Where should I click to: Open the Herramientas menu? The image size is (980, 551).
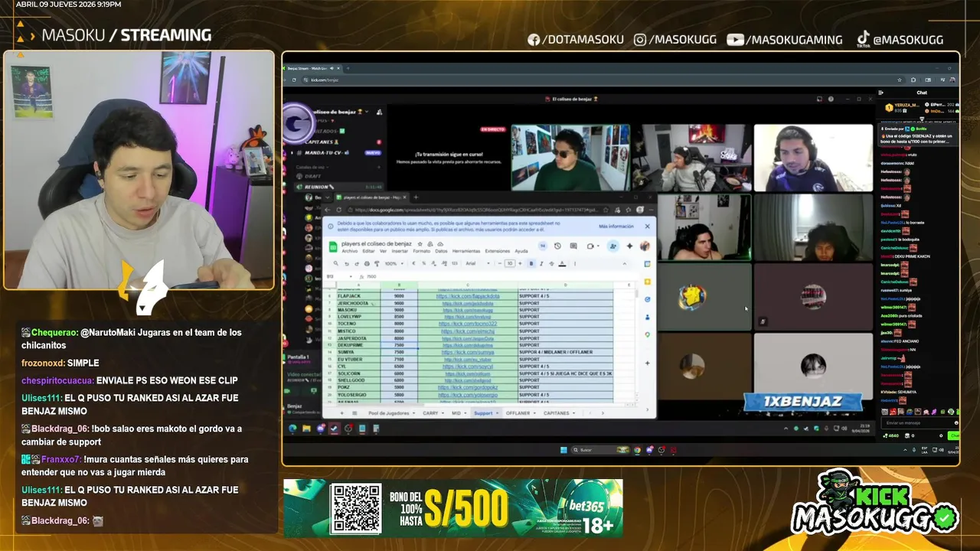tap(466, 251)
